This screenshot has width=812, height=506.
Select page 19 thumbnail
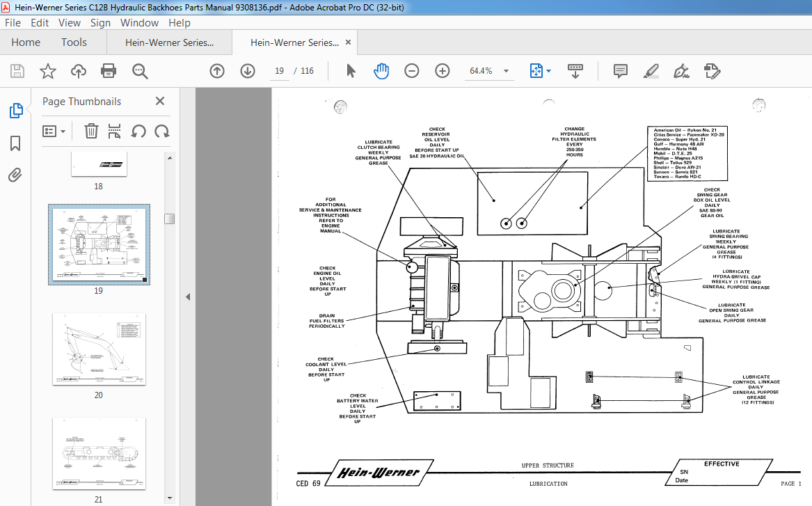pyautogui.click(x=99, y=244)
